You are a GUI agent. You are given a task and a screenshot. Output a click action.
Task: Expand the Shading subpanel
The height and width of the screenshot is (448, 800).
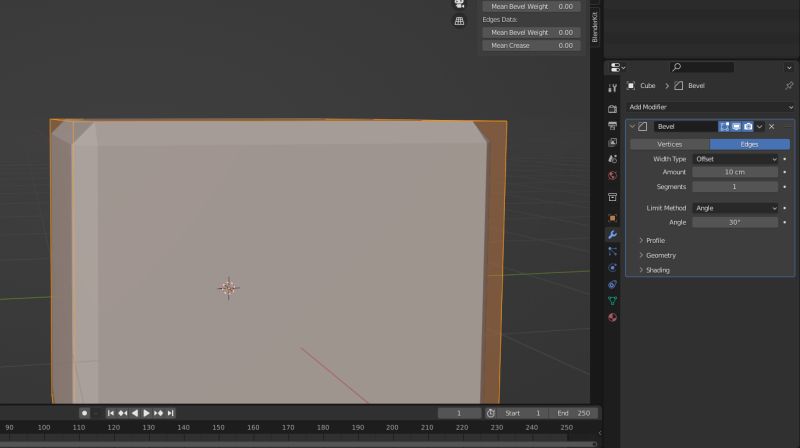point(655,270)
